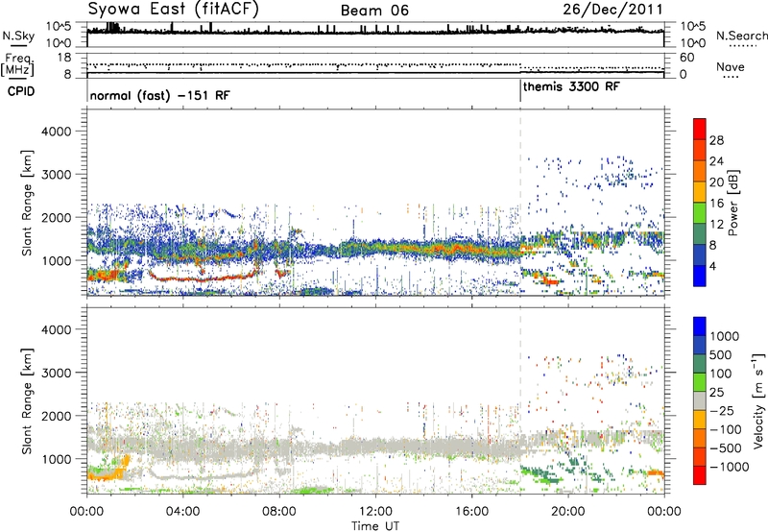Click the red arc echo near 04:00 in power panel
Screen dimensions: 768x532
coord(204,277)
